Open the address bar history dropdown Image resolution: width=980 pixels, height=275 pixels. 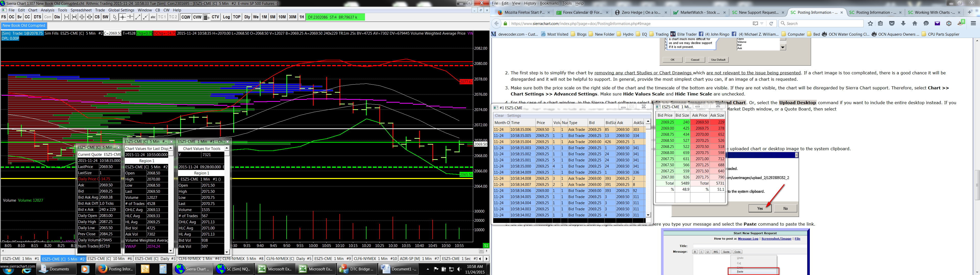point(762,23)
